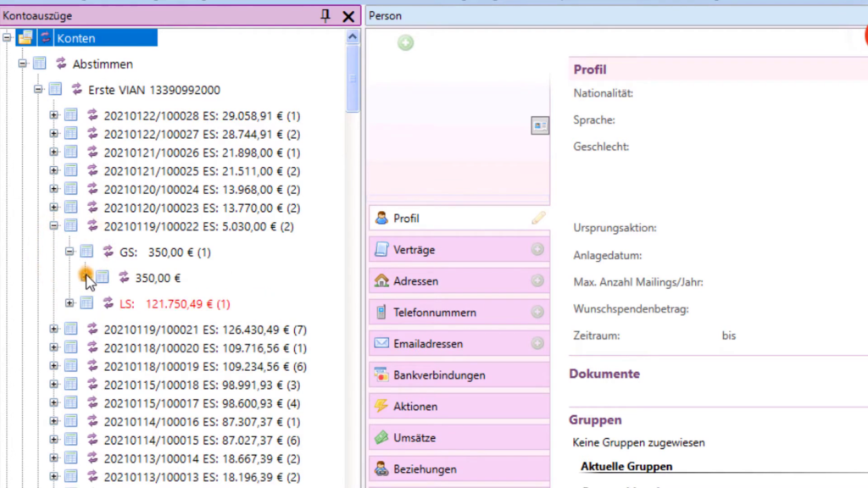Click the house icon next to Adressen
The height and width of the screenshot is (488, 868).
381,280
